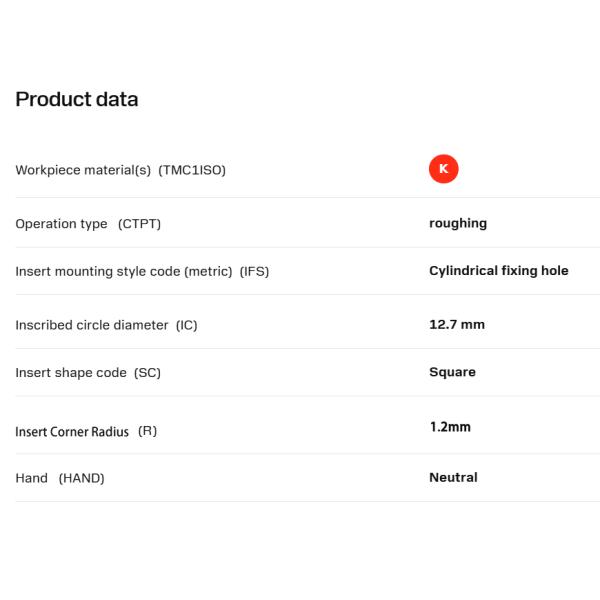Click the 12.7 mm diameter value
This screenshot has height=600, width=600.
coord(457,324)
